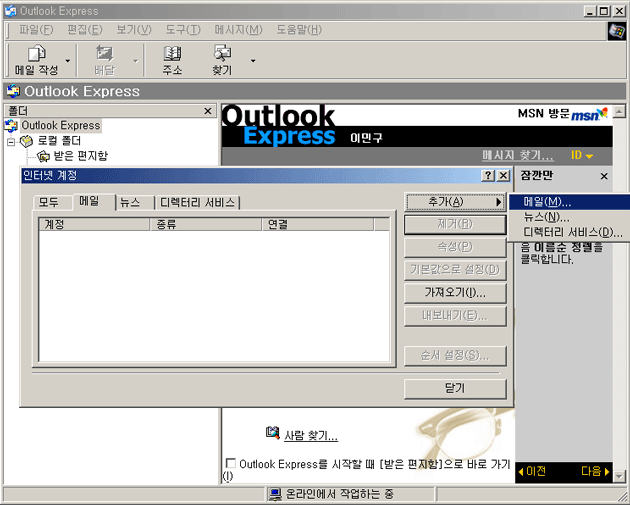This screenshot has width=630, height=505.
Task: Click the Outlook Express title bar icon
Action: click(10, 11)
